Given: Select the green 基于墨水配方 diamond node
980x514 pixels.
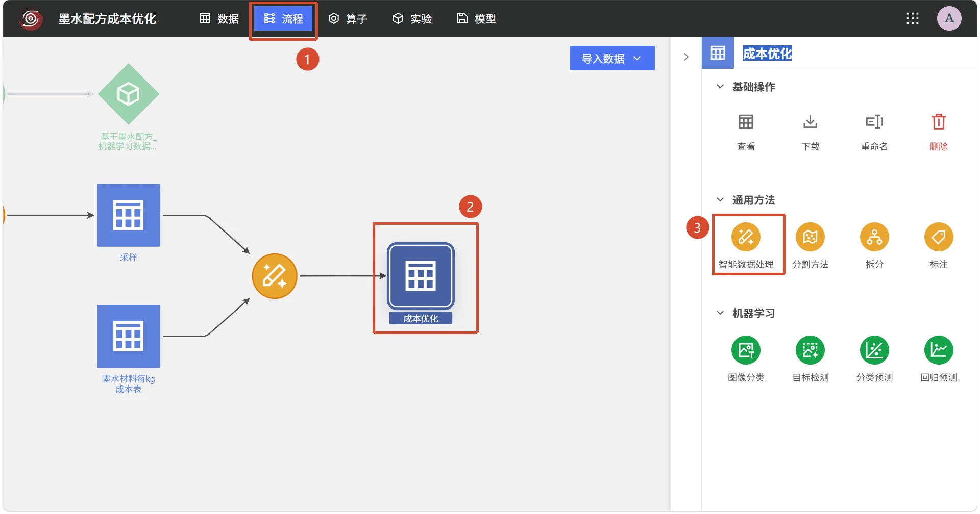Looking at the screenshot, I should pos(129,94).
